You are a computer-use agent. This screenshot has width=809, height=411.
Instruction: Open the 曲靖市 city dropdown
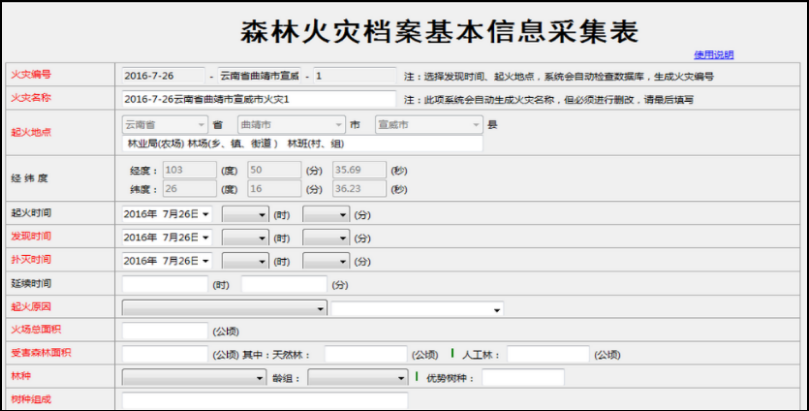[x=291, y=125]
